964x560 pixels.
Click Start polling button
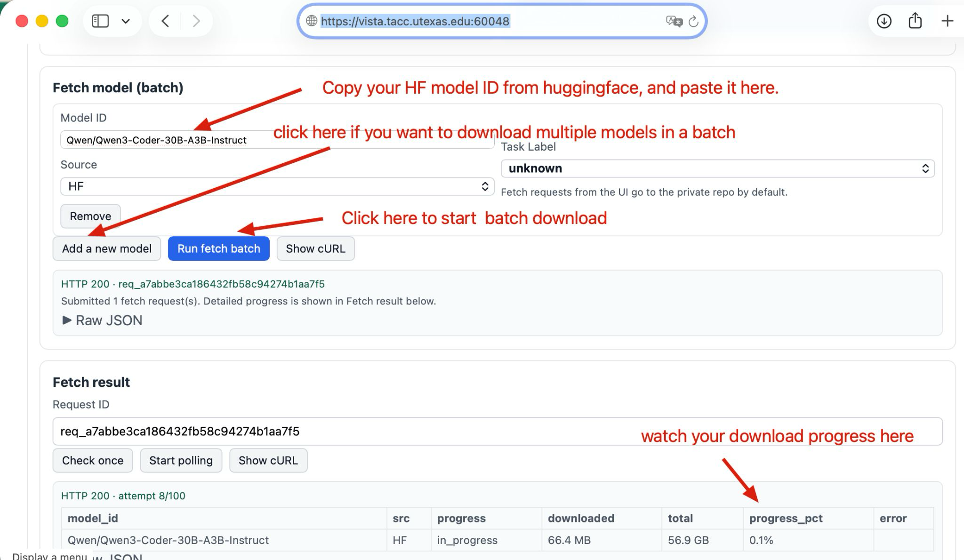point(181,460)
